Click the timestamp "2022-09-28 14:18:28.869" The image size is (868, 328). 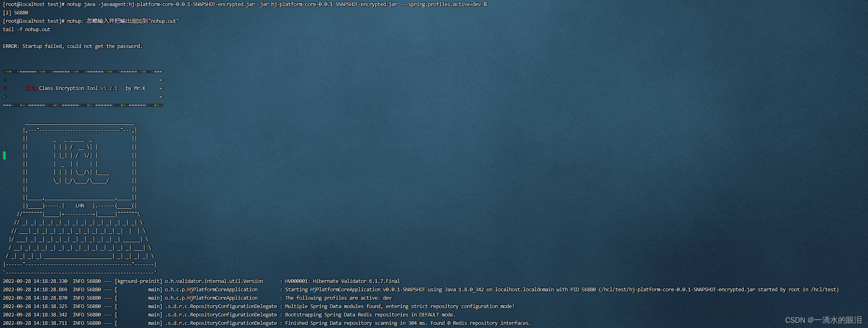pyautogui.click(x=35, y=290)
